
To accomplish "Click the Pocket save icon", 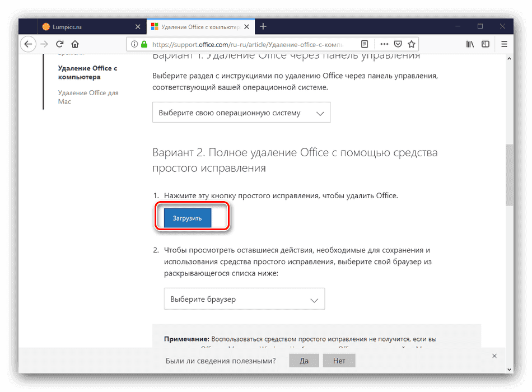I will [x=398, y=44].
